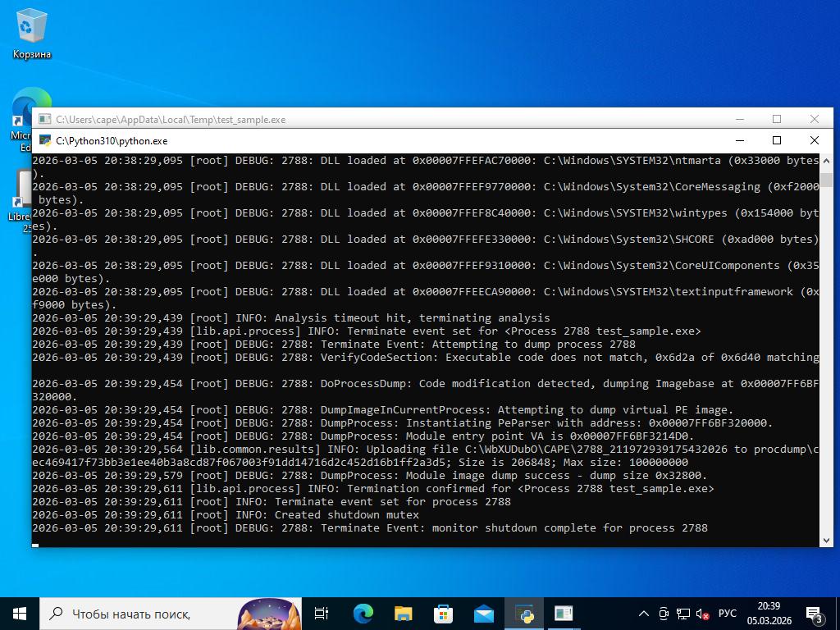Click the python.exe console title bar icon
840x630 pixels.
(x=45, y=141)
